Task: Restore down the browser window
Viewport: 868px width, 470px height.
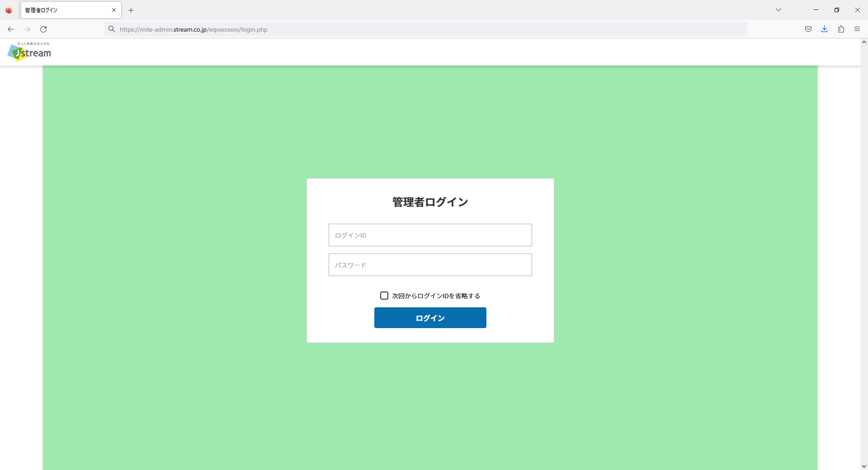Action: click(837, 10)
